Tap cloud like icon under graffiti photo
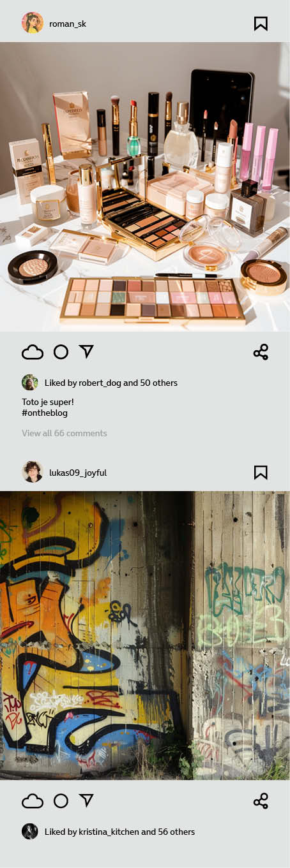This screenshot has width=290, height=868. (33, 801)
